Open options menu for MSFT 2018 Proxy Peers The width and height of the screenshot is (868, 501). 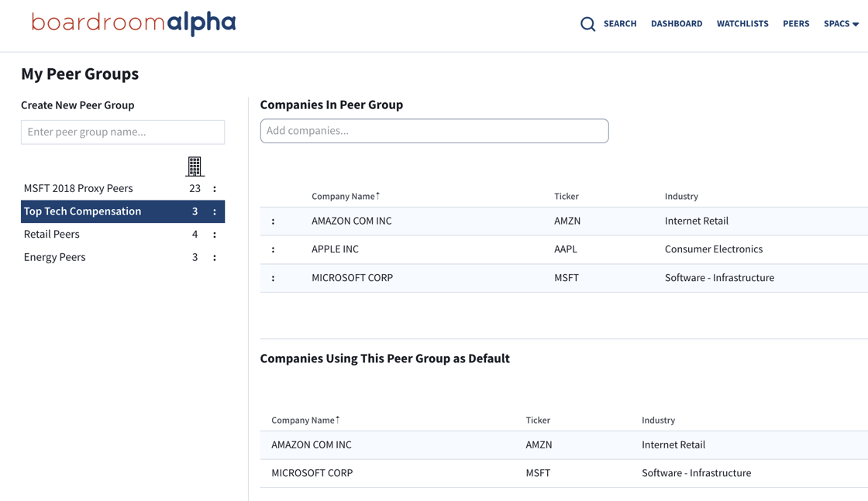coord(215,189)
